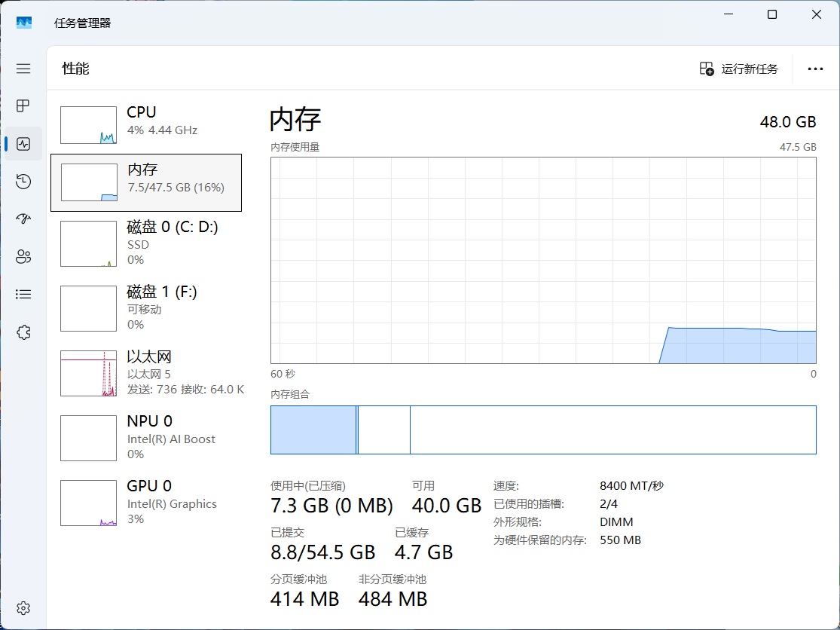Screen dimensions: 840x630
Task: Click the run new task icon
Action: click(x=707, y=69)
